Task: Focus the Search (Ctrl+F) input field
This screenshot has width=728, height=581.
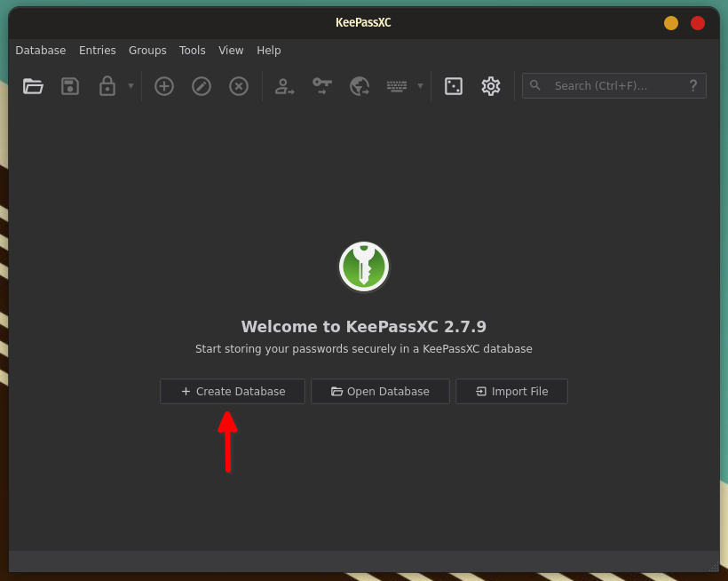Action: tap(613, 86)
